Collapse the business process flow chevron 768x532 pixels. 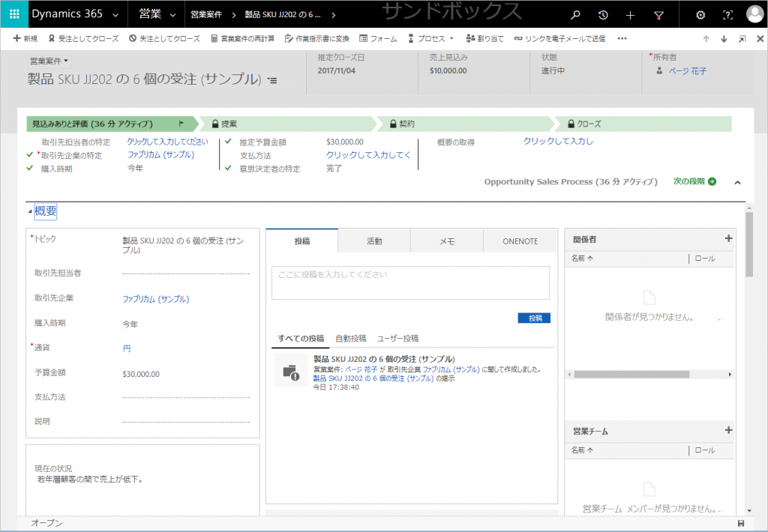coord(737,182)
